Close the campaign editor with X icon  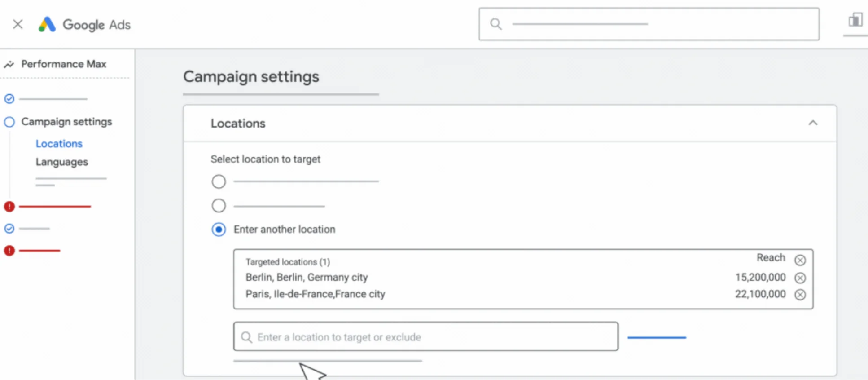[x=18, y=24]
